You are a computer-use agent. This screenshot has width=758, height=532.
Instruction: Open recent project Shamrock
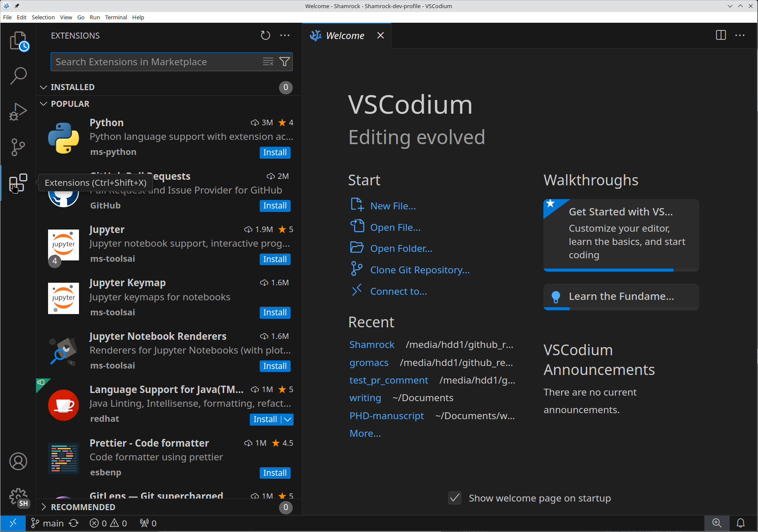pyautogui.click(x=372, y=345)
